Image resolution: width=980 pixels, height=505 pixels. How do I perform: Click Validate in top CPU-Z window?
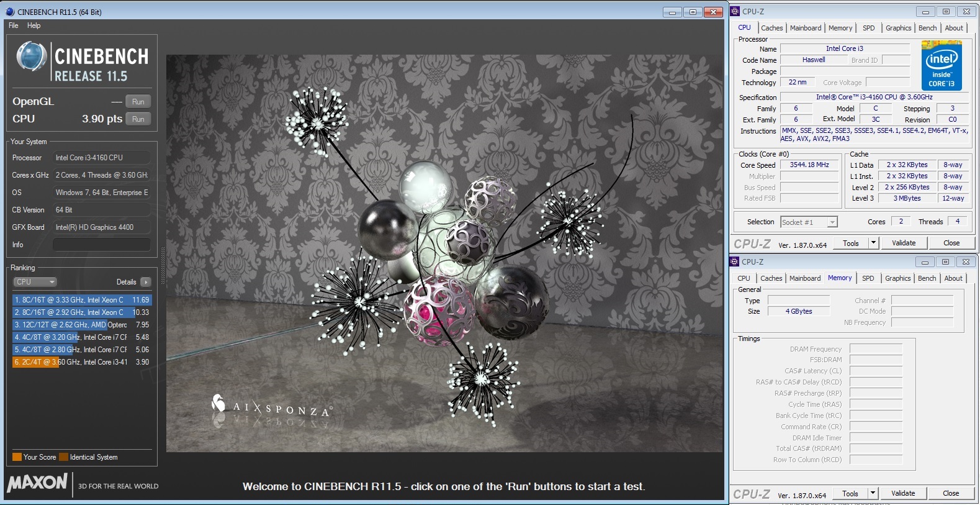pyautogui.click(x=904, y=243)
